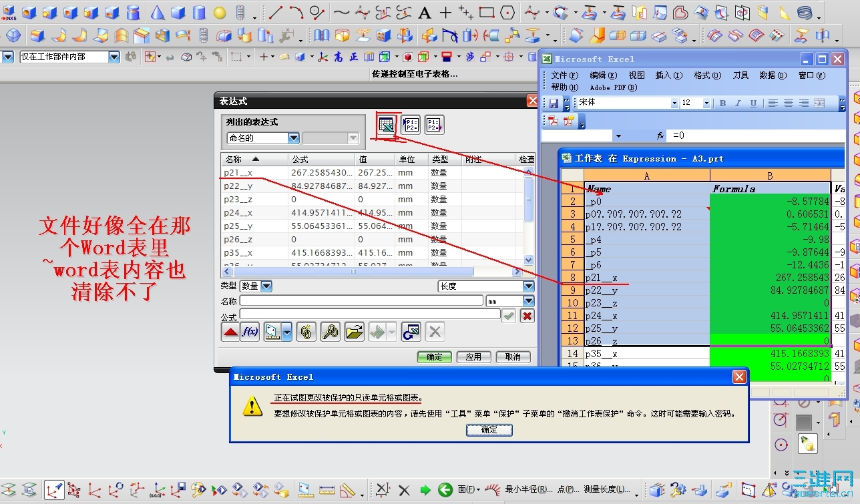Click the arc sketch tool

(x=296, y=13)
